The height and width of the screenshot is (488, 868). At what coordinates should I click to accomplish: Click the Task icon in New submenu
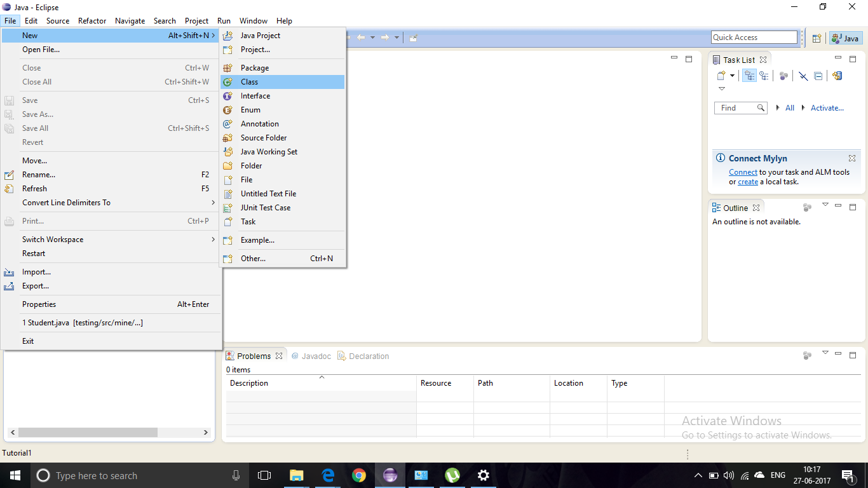228,222
